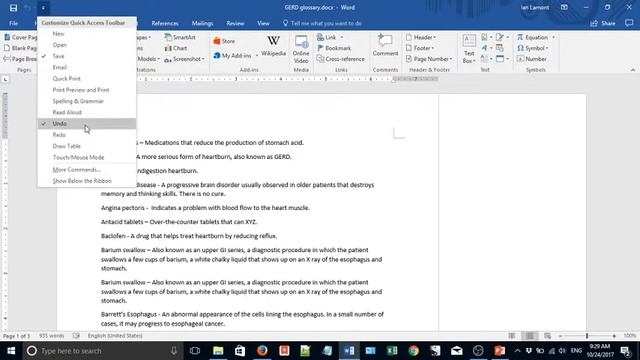The width and height of the screenshot is (640, 360).
Task: Switch to the References tab
Action: (165, 23)
